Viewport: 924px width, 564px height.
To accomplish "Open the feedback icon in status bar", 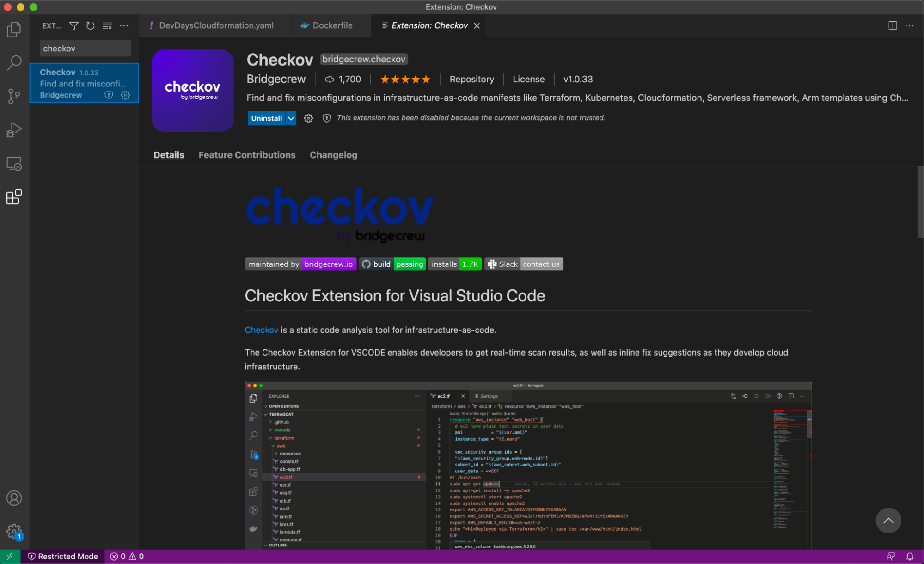I will point(890,557).
